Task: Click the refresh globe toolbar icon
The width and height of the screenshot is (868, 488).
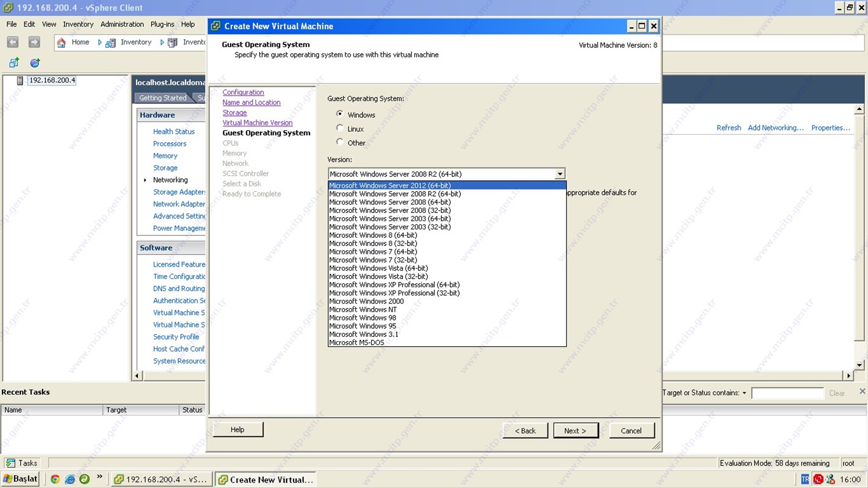Action: pyautogui.click(x=35, y=63)
